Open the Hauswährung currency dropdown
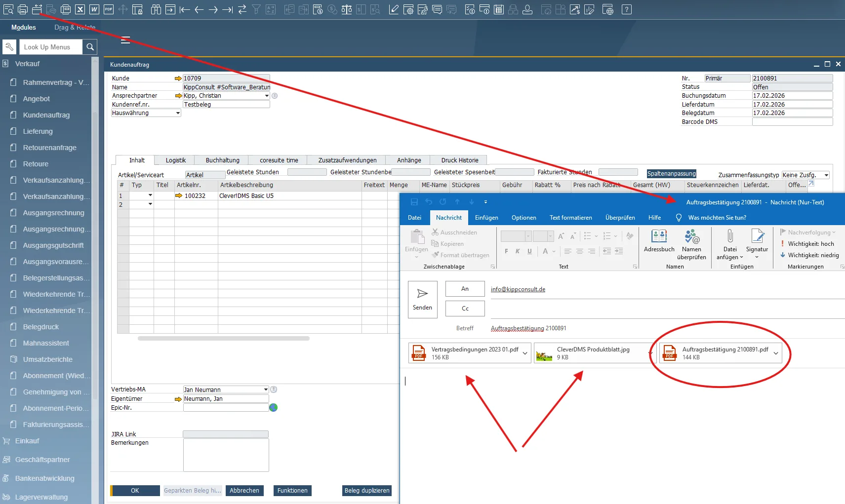This screenshot has width=845, height=504. click(178, 113)
